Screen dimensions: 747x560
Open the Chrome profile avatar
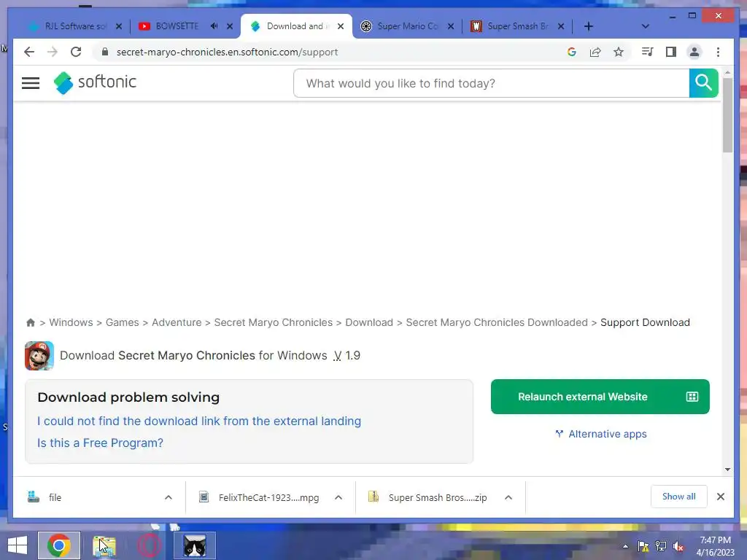(x=694, y=52)
